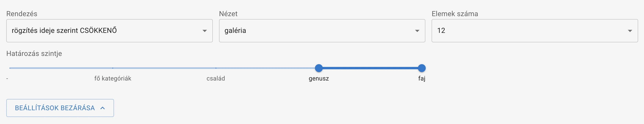Click the slider tick above család
644x124 pixels.
(x=216, y=68)
